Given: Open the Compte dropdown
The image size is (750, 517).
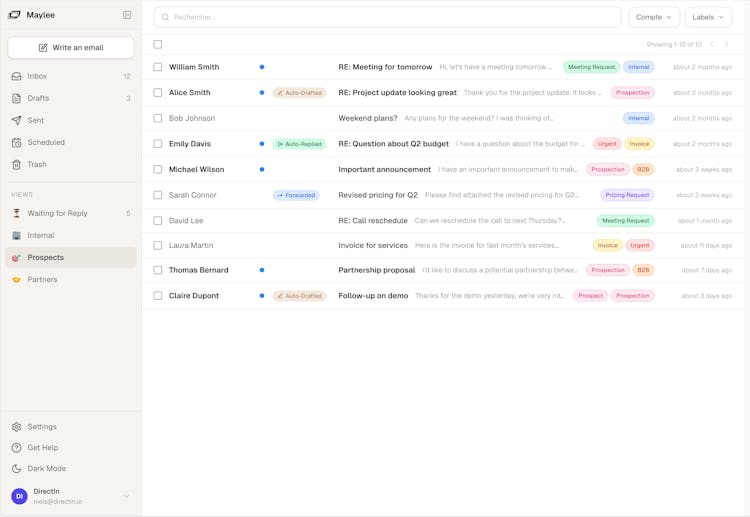Looking at the screenshot, I should (654, 17).
